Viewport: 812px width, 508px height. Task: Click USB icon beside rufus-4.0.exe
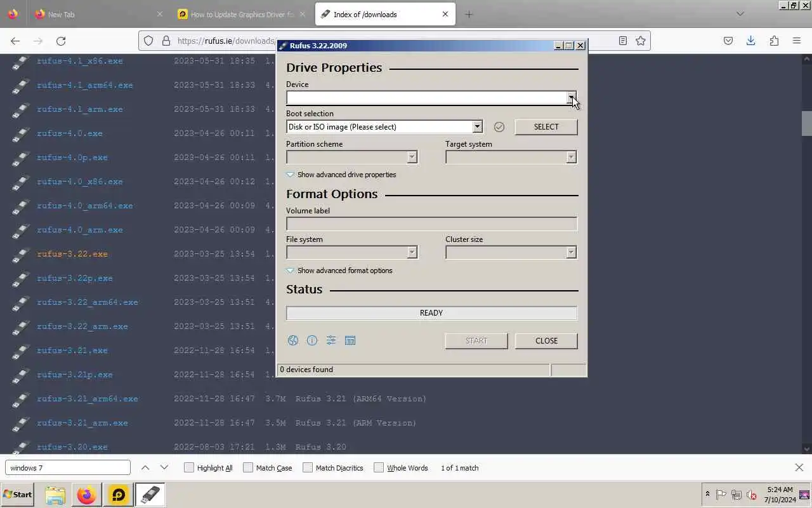click(20, 133)
